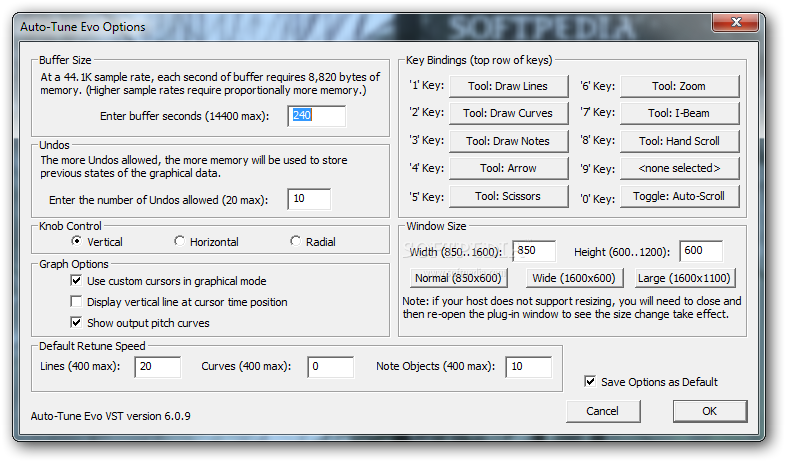Open the '0' Key binding Toggle: Auto-Scroll
The image size is (786, 462).
pyautogui.click(x=680, y=196)
